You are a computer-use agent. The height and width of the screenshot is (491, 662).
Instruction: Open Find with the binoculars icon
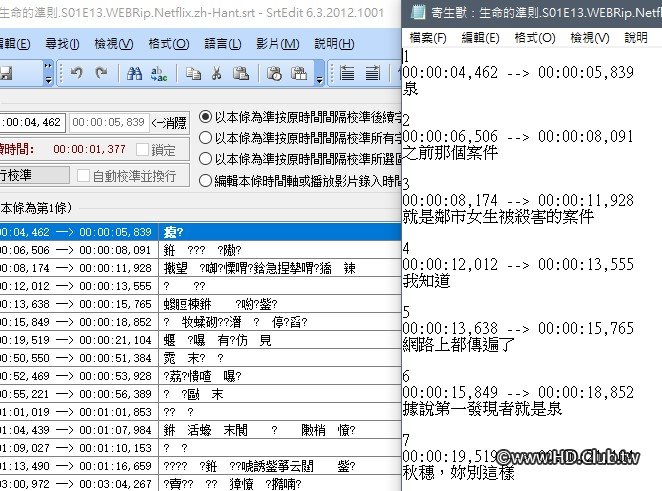pyautogui.click(x=134, y=73)
